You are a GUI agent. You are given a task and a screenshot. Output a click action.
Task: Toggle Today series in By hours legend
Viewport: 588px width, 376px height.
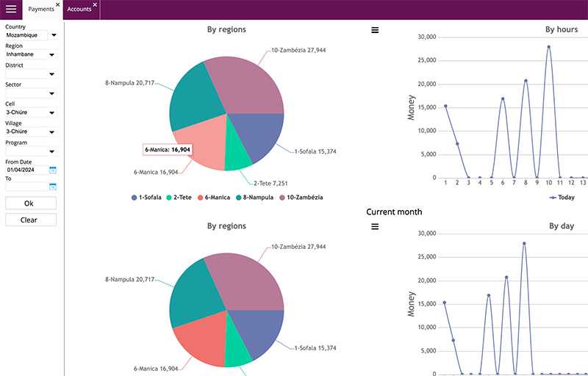(562, 198)
